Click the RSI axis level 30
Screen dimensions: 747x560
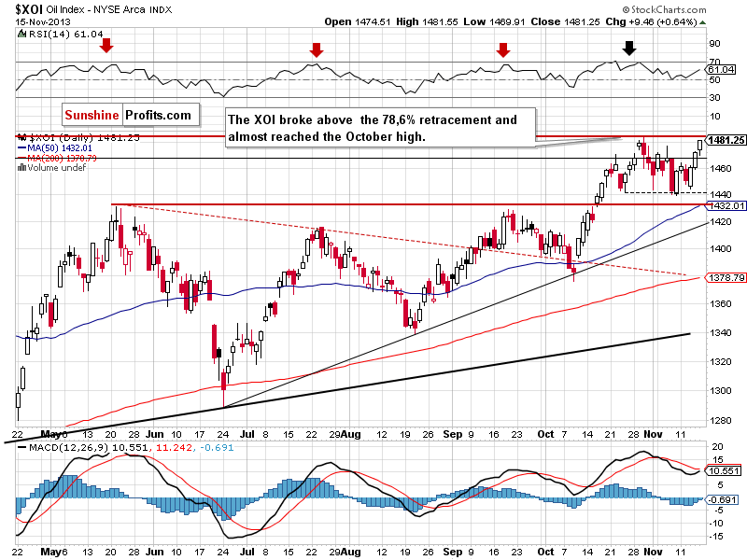(714, 98)
